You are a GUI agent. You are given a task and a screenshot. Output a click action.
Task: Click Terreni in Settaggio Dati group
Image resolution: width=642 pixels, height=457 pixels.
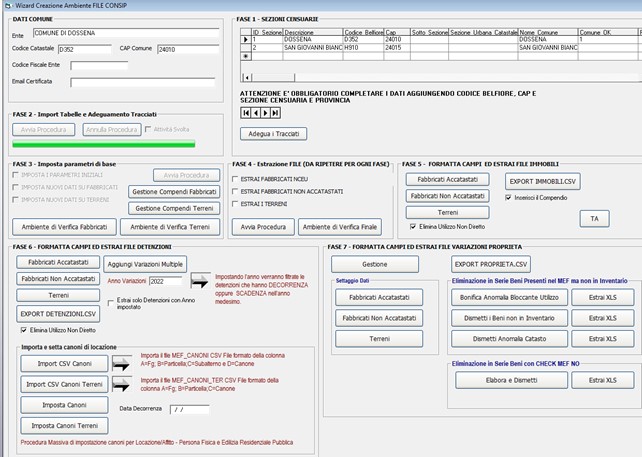pyautogui.click(x=379, y=339)
